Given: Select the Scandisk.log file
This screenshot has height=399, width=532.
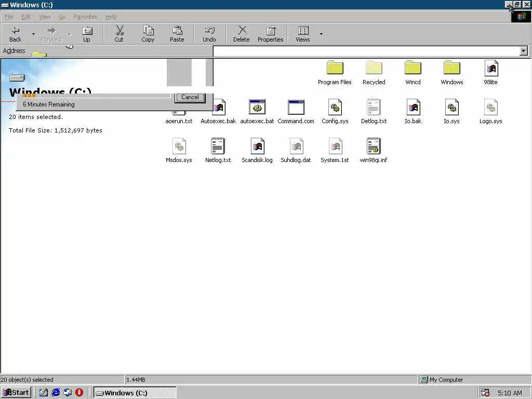Looking at the screenshot, I should point(257,150).
